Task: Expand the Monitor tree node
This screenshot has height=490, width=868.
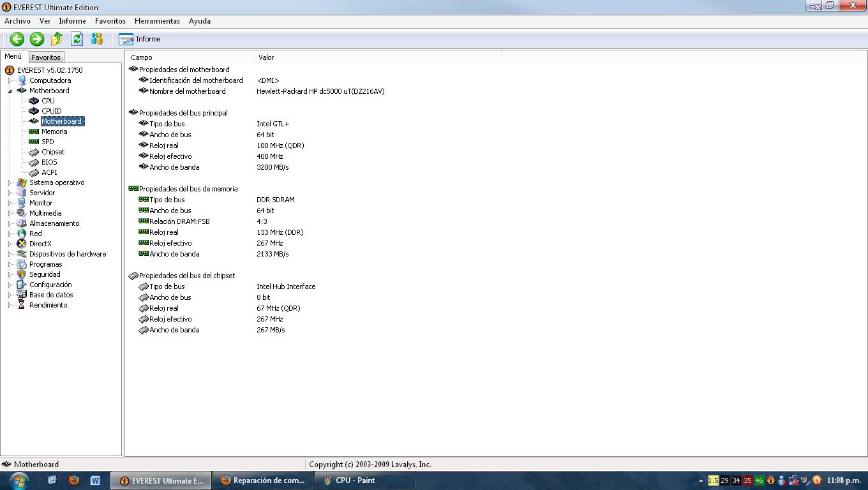Action: click(x=10, y=203)
